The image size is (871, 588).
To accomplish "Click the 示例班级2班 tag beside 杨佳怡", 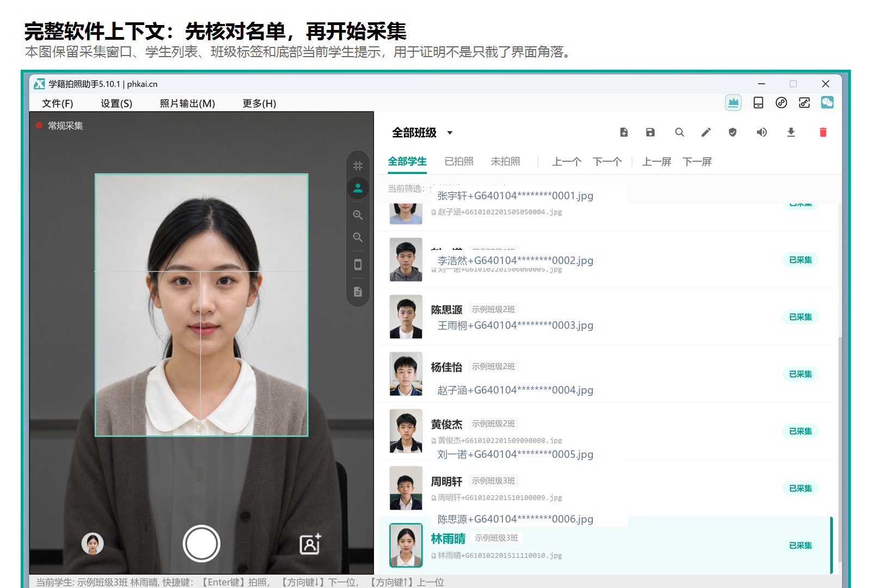I will (x=493, y=366).
